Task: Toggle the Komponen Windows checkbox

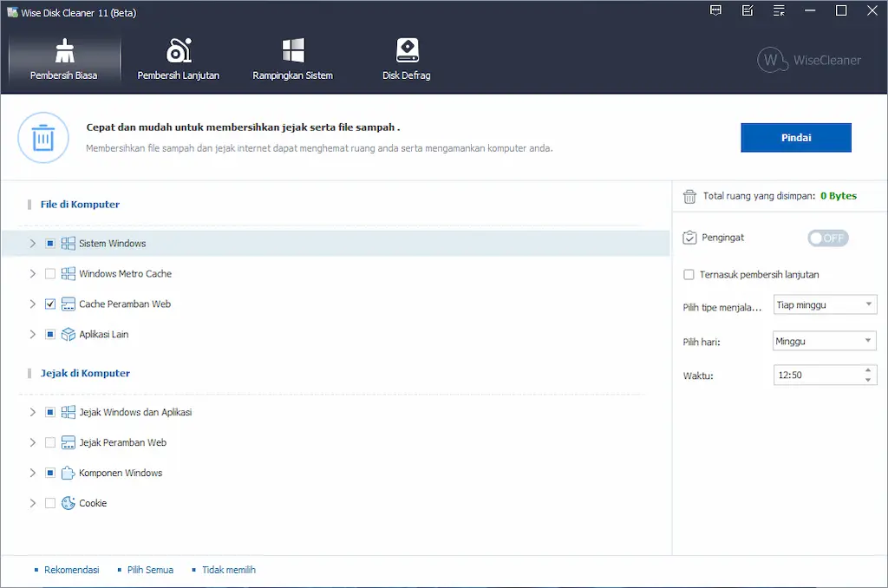Action: (x=49, y=473)
